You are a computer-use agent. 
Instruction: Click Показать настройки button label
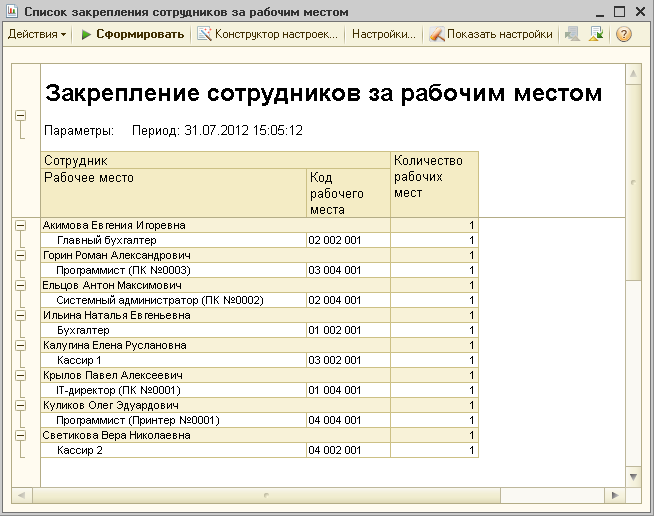tap(500, 34)
